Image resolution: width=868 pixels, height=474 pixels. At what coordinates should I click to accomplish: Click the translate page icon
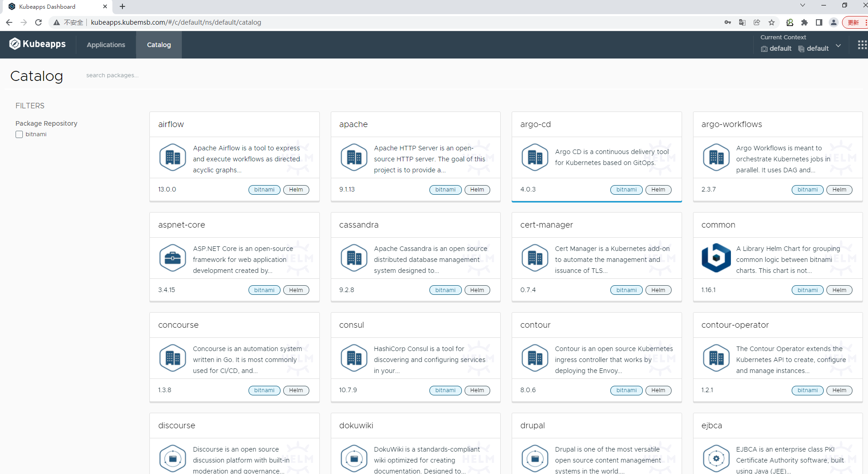point(742,22)
